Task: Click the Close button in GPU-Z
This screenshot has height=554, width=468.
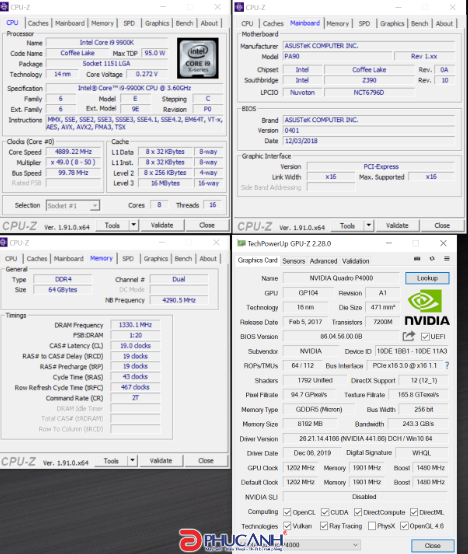Action: (x=433, y=546)
